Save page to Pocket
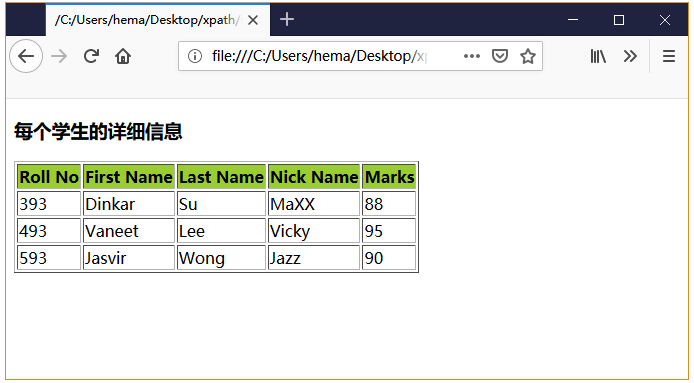694x383 pixels. [500, 56]
